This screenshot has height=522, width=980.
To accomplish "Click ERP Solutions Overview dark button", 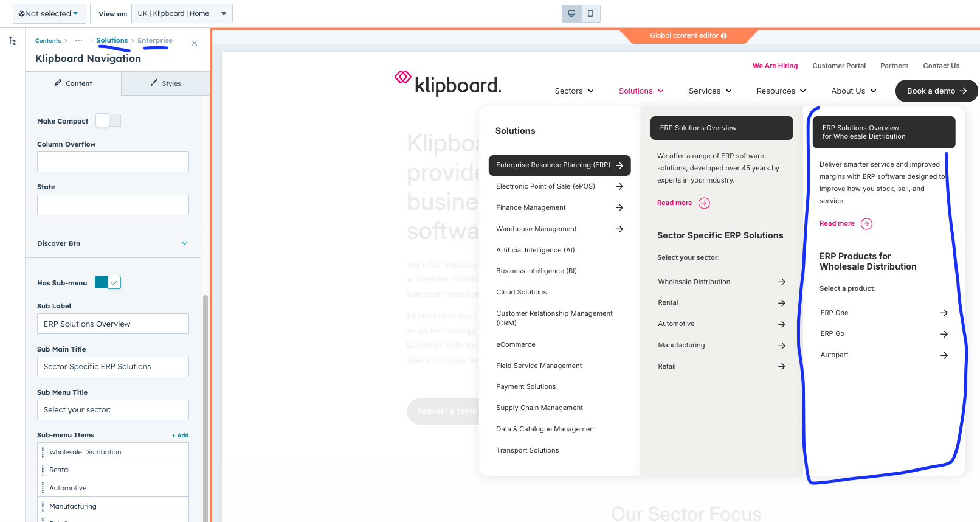I will 722,128.
